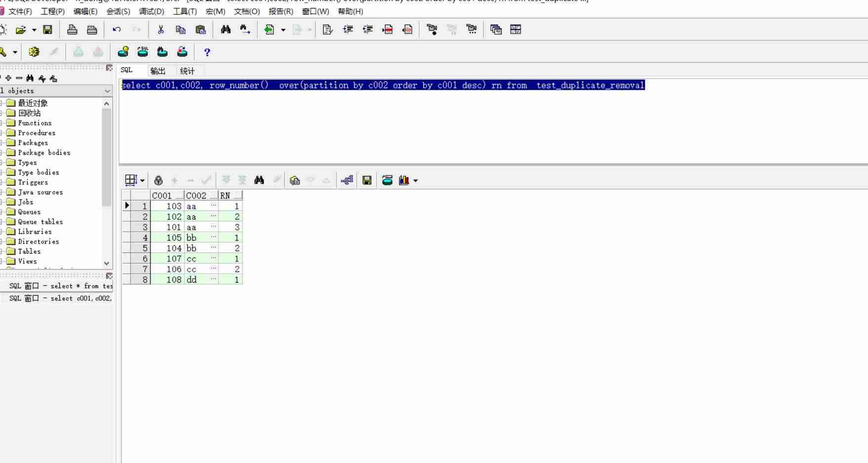The width and height of the screenshot is (868, 463).
Task: Select the 回收站 folder
Action: coord(29,113)
